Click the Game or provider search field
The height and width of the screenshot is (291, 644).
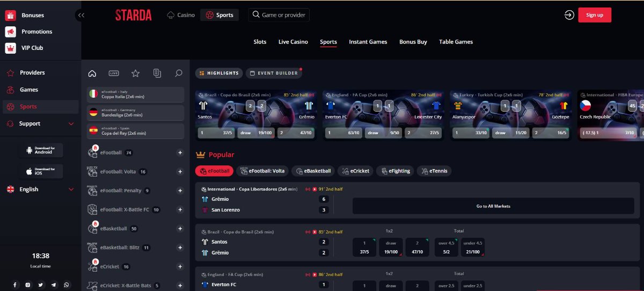(x=279, y=15)
